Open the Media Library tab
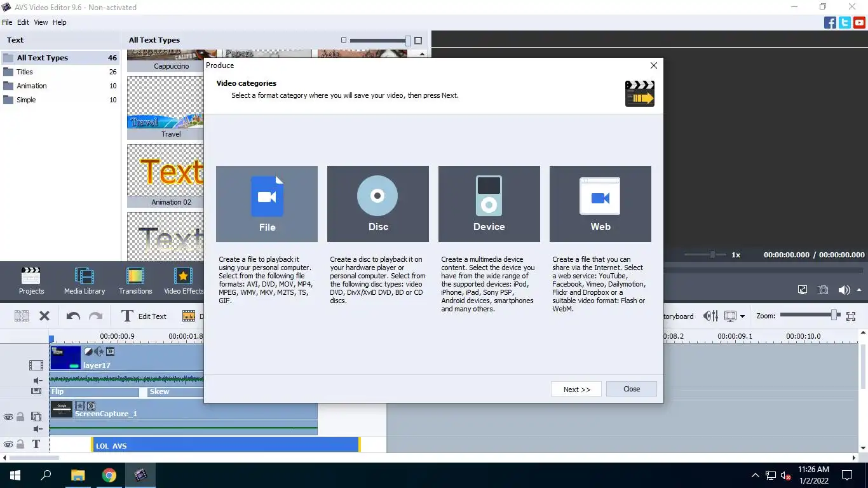This screenshot has width=868, height=488. pos(85,281)
